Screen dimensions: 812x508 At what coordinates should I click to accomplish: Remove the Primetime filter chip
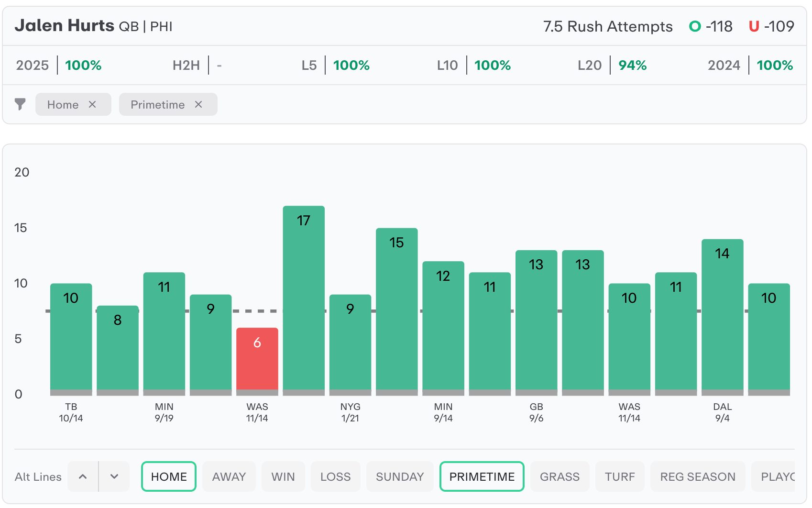coord(198,104)
